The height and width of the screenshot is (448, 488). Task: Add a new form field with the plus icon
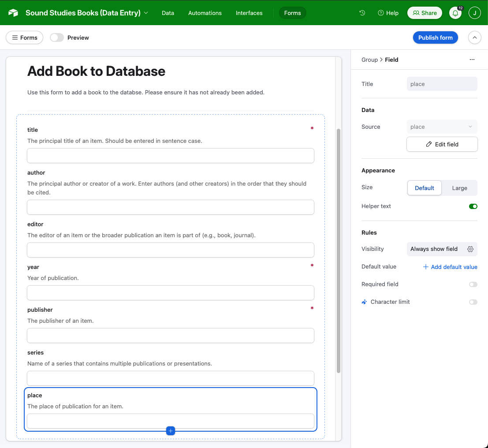tap(171, 431)
